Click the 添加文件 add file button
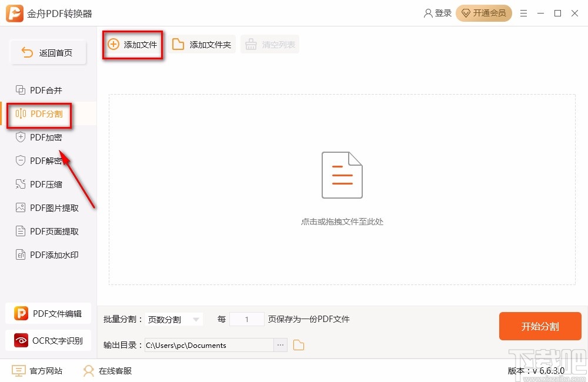 coord(132,45)
